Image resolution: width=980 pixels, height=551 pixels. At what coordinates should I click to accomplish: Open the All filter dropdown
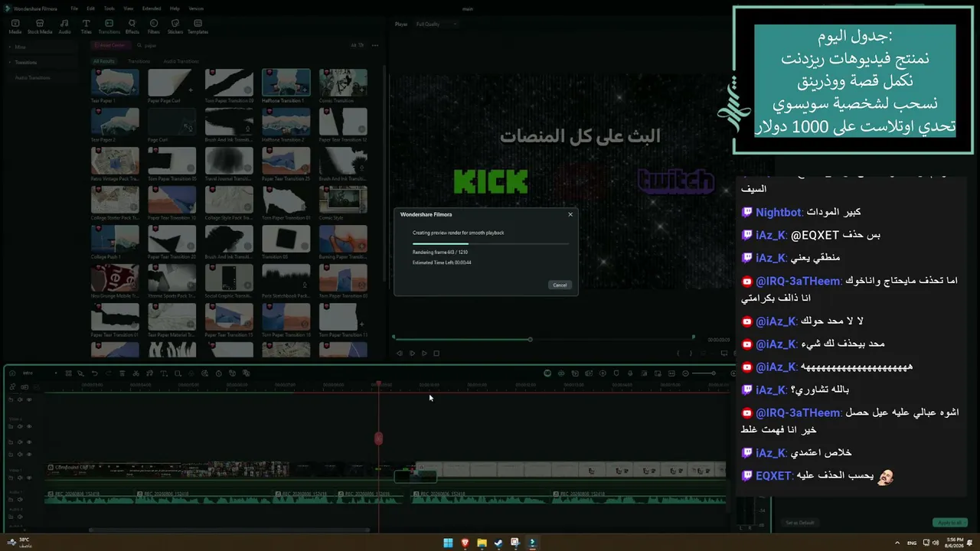[358, 45]
